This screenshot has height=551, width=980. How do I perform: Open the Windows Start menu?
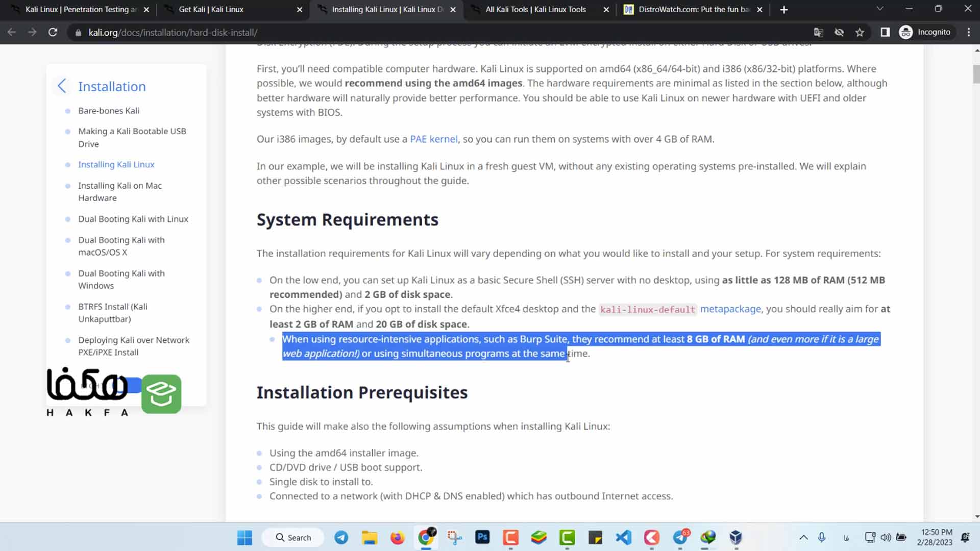click(244, 537)
